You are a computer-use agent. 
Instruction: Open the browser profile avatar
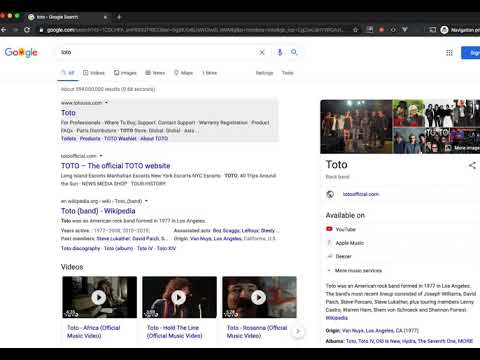pos(444,30)
